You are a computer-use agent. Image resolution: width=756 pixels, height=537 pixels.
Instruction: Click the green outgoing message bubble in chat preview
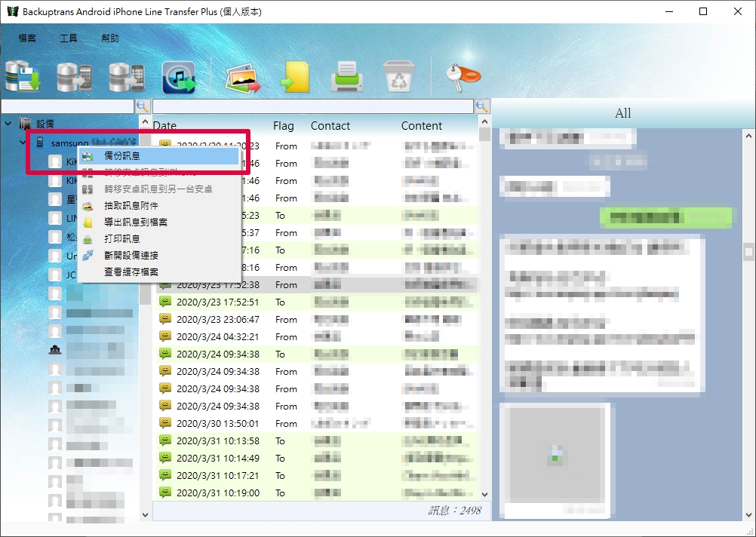coord(666,218)
